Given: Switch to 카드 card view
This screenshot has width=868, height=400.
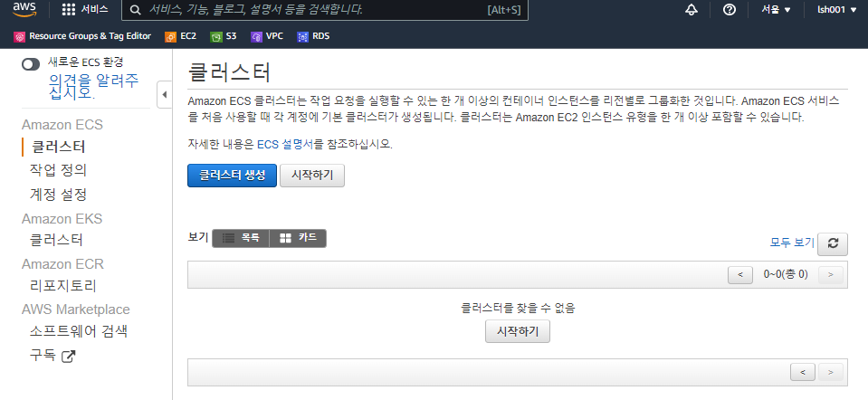Looking at the screenshot, I should (298, 238).
